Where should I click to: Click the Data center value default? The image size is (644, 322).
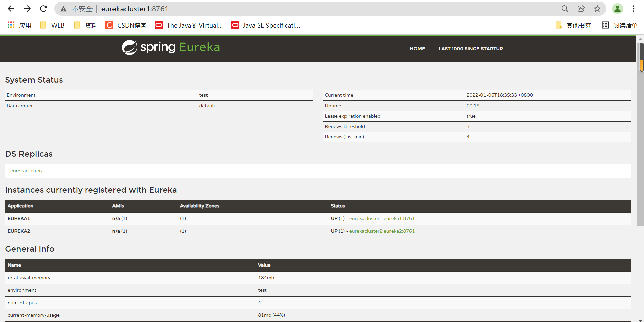tap(207, 106)
